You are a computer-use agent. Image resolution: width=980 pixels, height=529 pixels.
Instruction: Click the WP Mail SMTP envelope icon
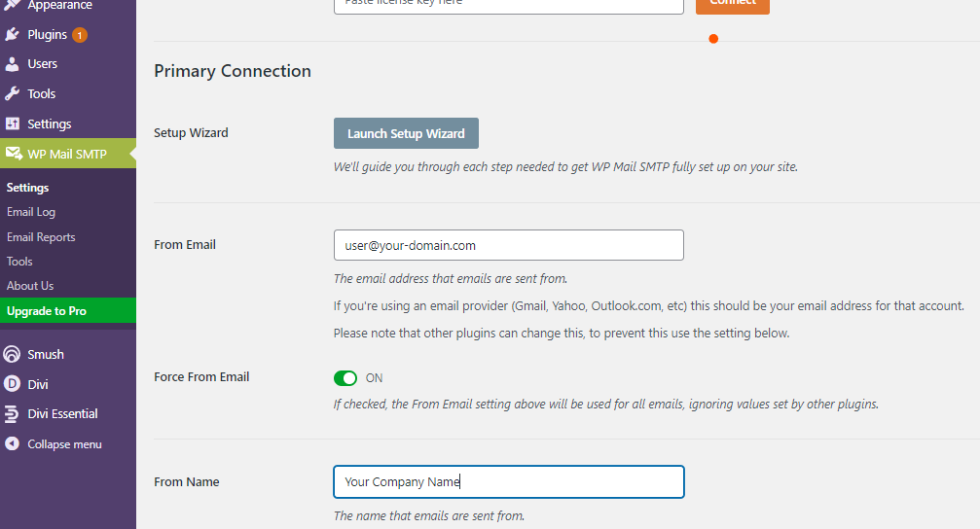[x=13, y=153]
